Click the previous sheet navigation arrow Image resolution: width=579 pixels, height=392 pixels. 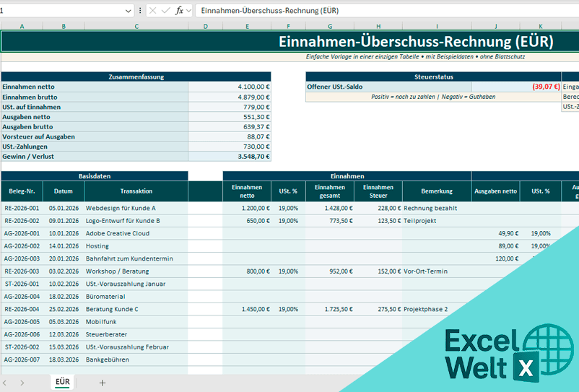point(4,383)
